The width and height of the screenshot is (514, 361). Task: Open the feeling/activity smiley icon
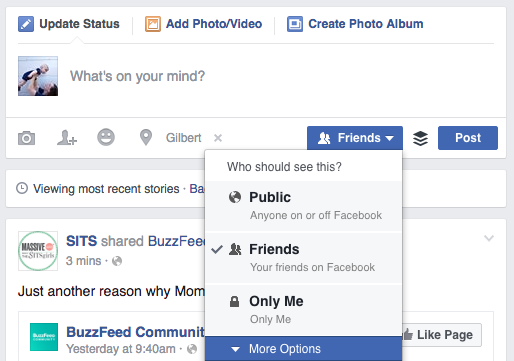[106, 137]
